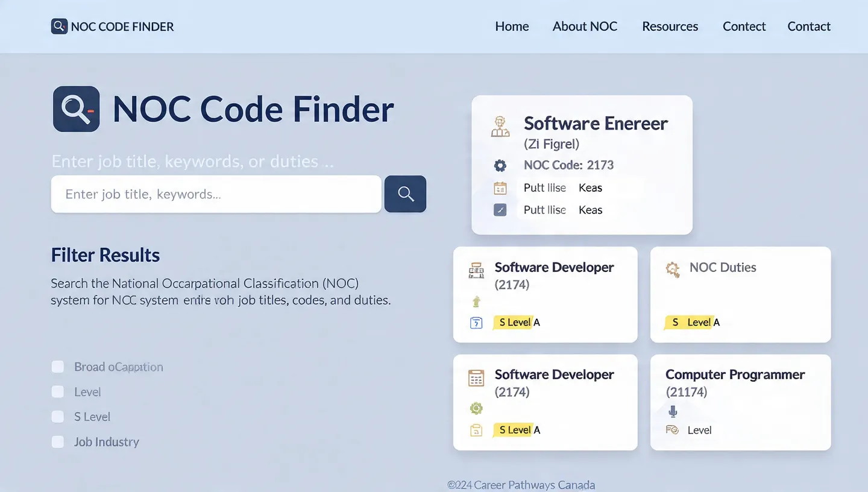Open the Resources navigation link

point(670,27)
